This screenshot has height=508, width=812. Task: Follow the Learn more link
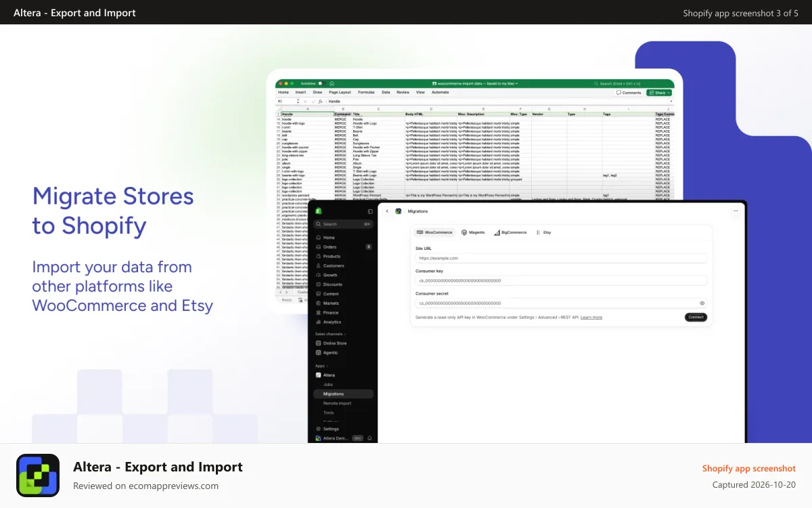tap(591, 317)
